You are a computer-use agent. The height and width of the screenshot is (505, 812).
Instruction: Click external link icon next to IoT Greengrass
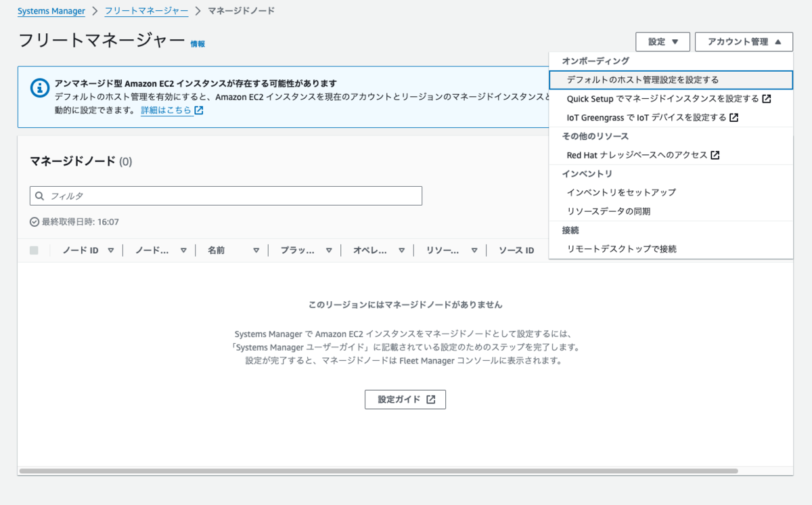click(x=734, y=118)
